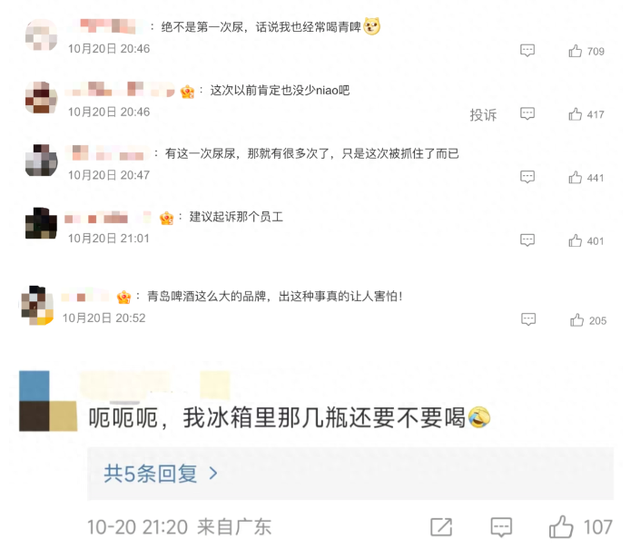
Task: Reply to the 建议起诉那个员工 comment
Action: [x=527, y=240]
